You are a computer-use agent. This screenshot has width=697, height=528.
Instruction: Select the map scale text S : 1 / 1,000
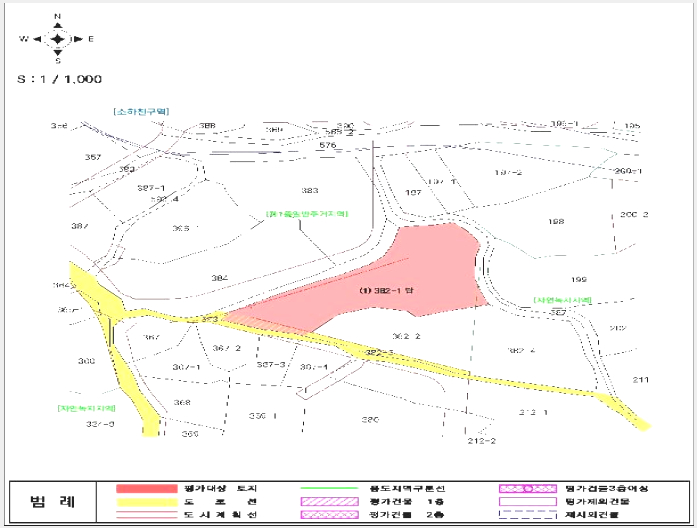click(60, 79)
